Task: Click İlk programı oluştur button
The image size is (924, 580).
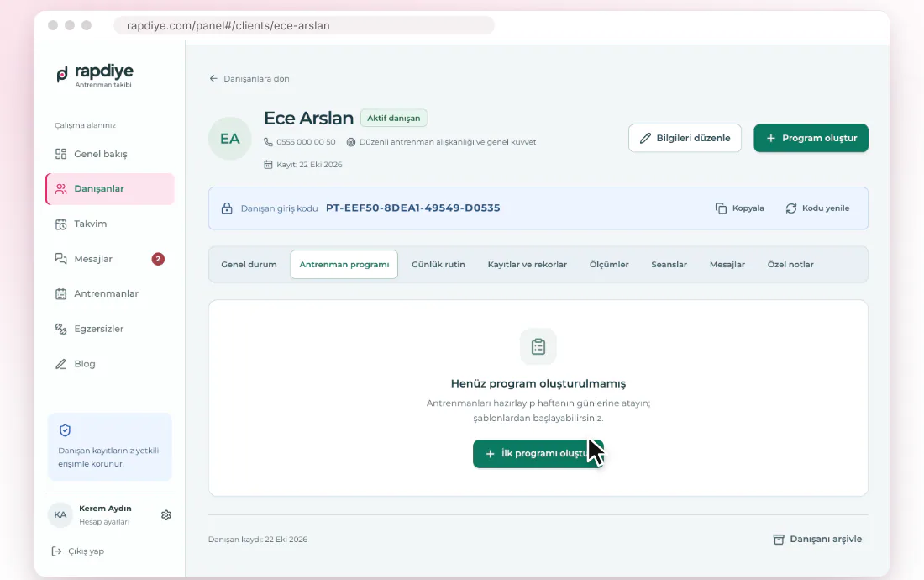Action: click(x=538, y=454)
